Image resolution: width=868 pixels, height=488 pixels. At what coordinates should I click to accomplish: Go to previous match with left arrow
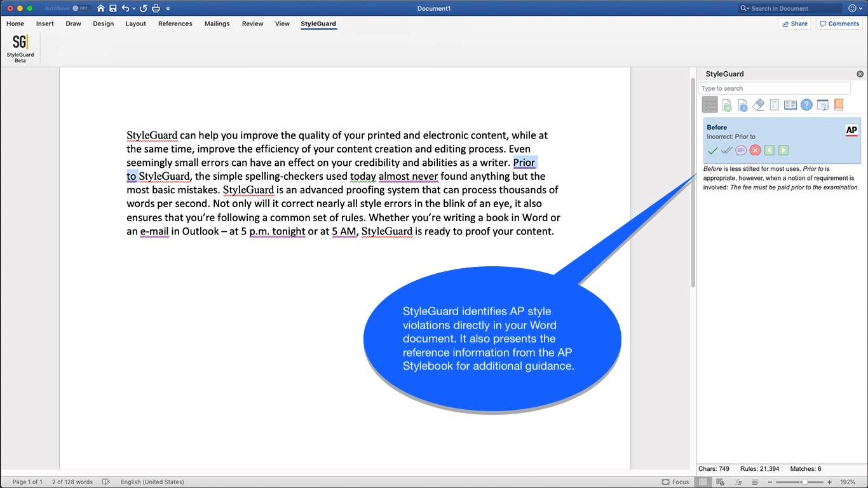click(x=770, y=151)
